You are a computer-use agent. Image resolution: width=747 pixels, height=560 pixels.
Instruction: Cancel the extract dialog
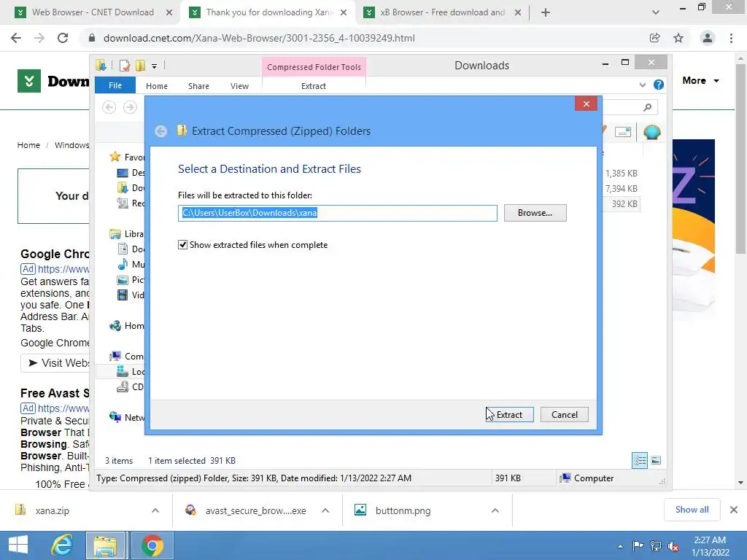point(564,415)
